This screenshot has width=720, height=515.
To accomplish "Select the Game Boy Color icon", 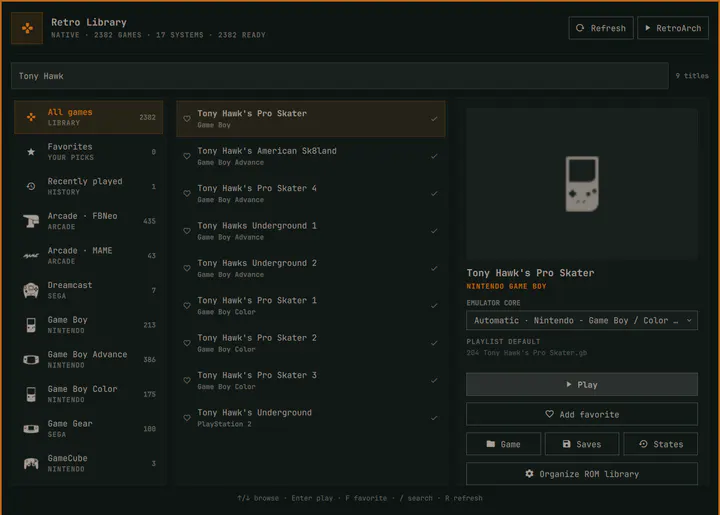I will point(31,394).
